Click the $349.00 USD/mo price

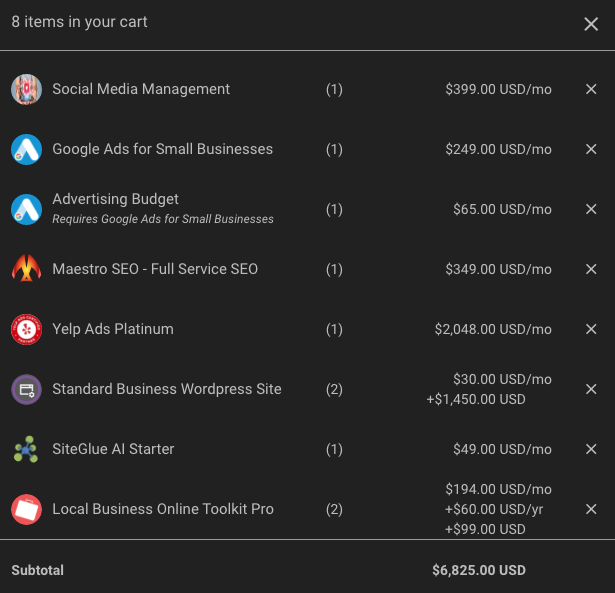pyautogui.click(x=498, y=269)
